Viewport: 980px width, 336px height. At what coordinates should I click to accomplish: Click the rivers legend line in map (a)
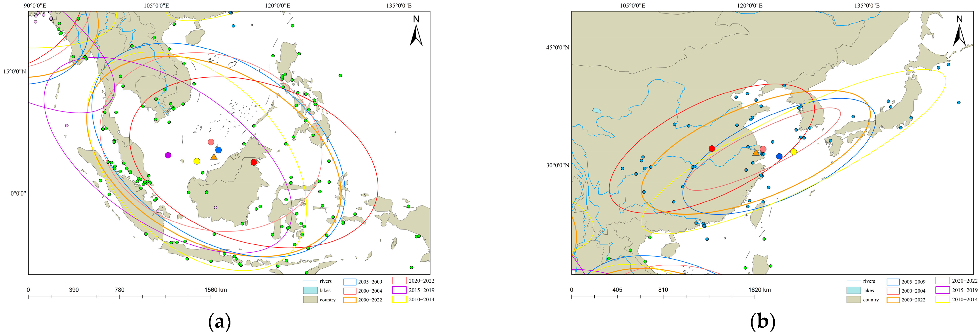pos(310,281)
